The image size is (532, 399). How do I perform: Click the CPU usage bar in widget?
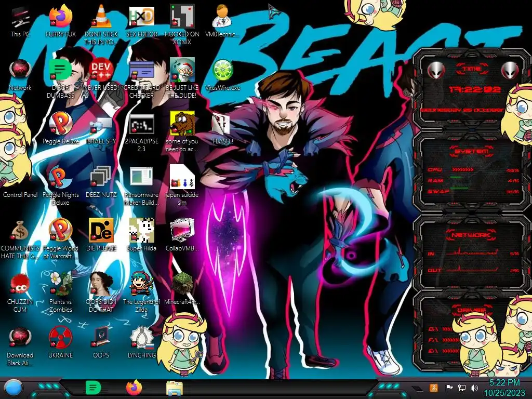(462, 170)
